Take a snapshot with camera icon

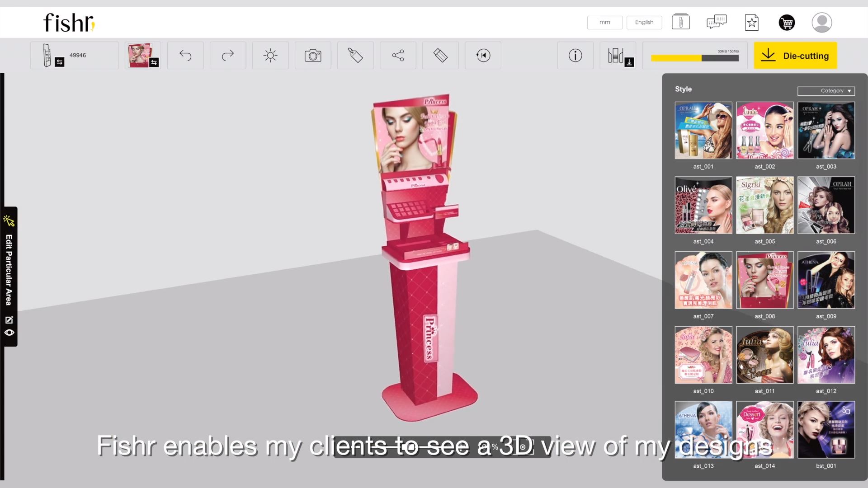[313, 56]
